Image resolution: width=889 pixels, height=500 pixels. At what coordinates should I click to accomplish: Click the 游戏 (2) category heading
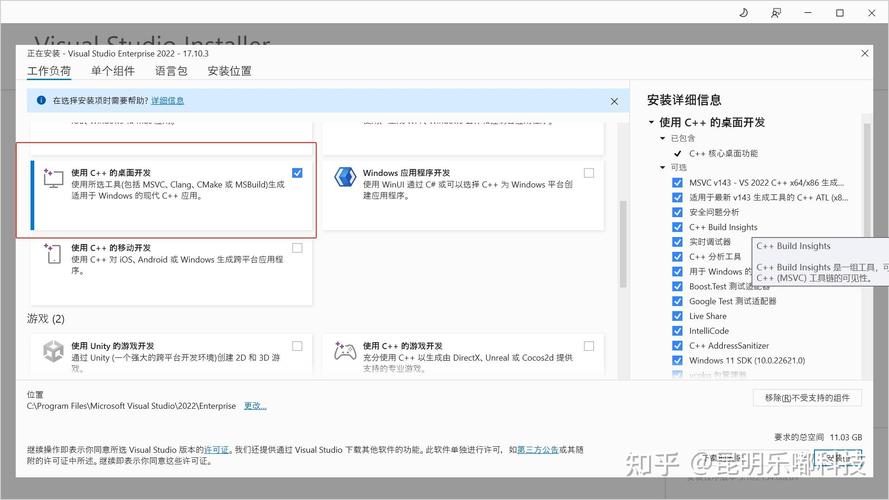pos(46,319)
